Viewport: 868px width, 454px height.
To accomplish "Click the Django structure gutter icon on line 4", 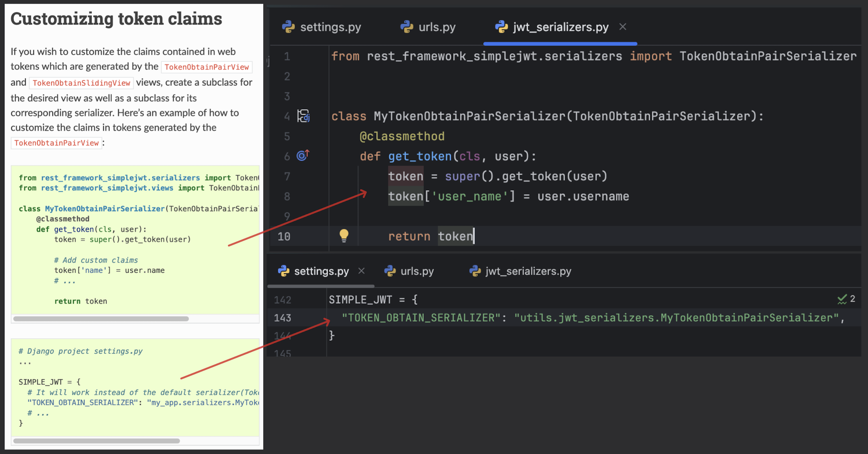I will (x=303, y=116).
